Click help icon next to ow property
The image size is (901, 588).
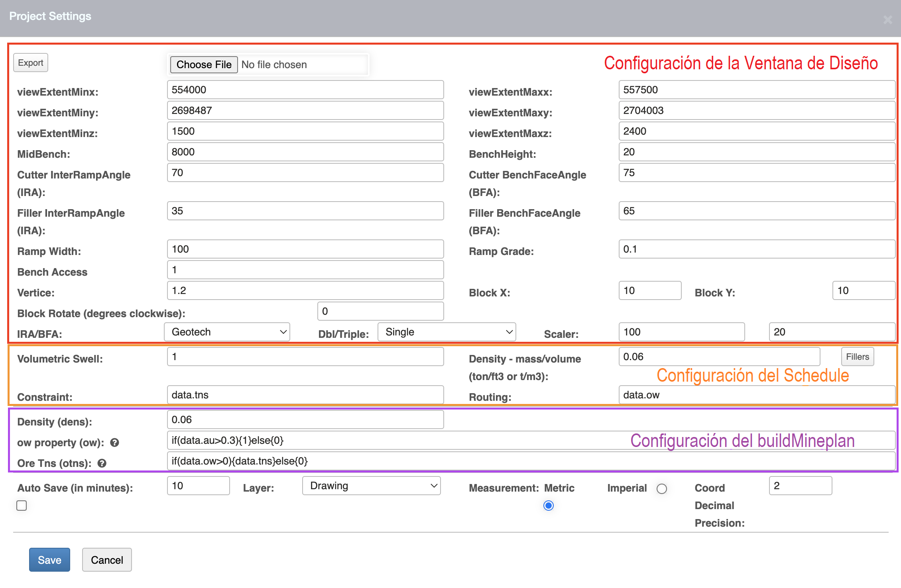(x=115, y=443)
